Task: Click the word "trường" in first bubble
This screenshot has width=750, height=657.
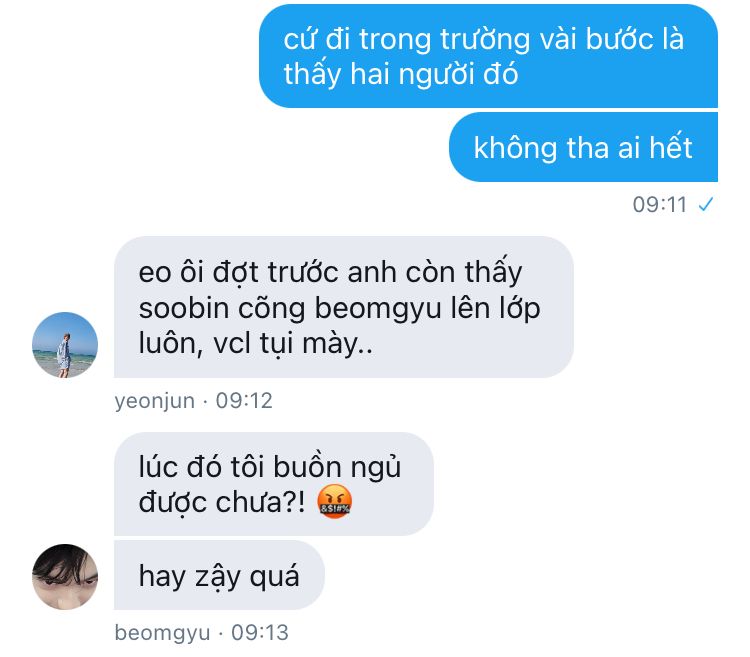Action: tap(485, 39)
